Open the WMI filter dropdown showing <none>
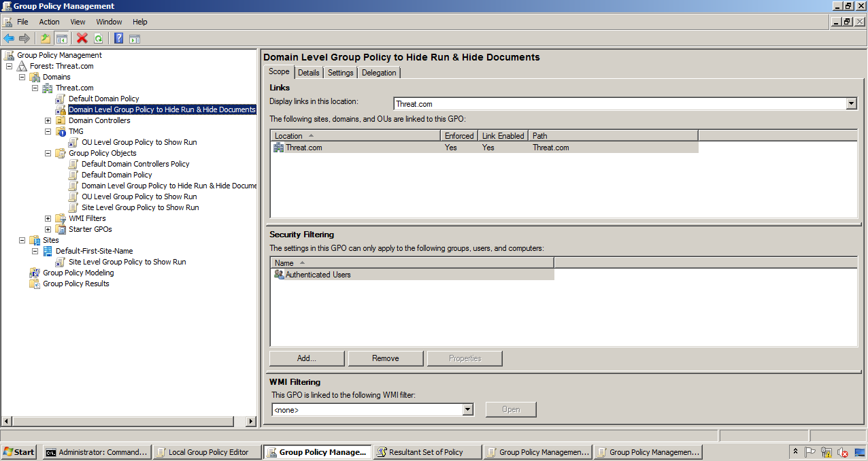 467,409
